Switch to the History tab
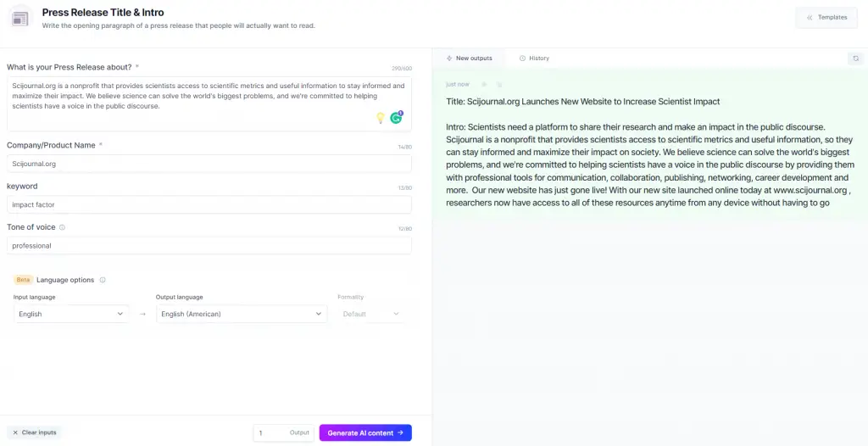 (534, 59)
